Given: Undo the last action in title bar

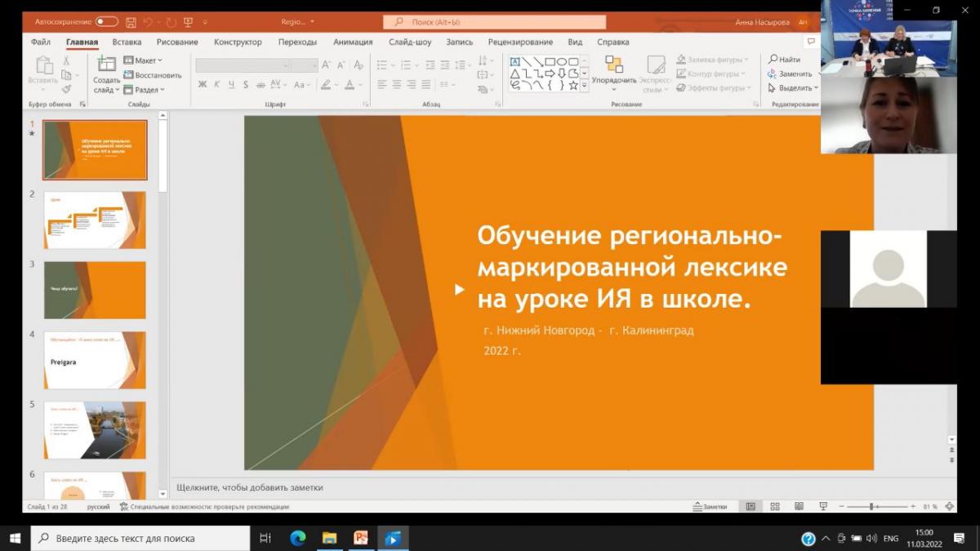Looking at the screenshot, I should click(148, 22).
